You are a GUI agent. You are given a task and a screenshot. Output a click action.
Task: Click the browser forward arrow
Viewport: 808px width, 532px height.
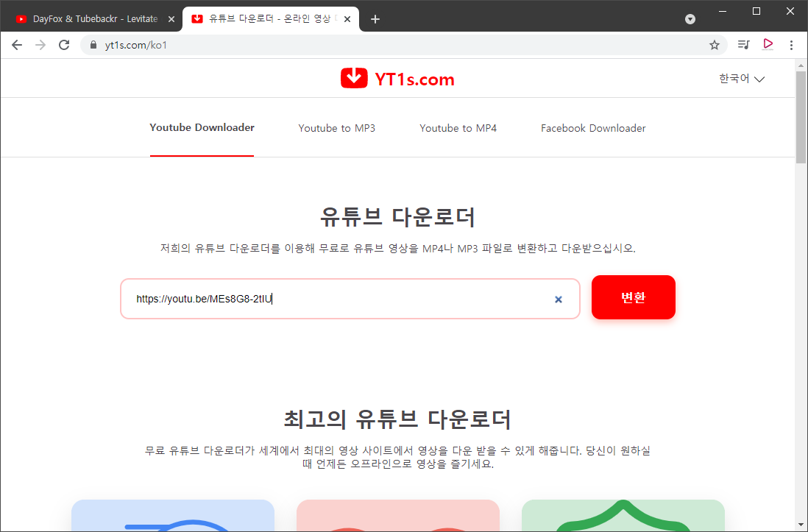pos(40,46)
